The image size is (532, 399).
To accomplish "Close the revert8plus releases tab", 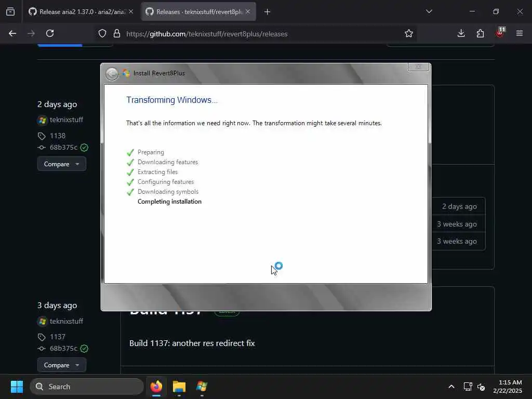I will [248, 11].
